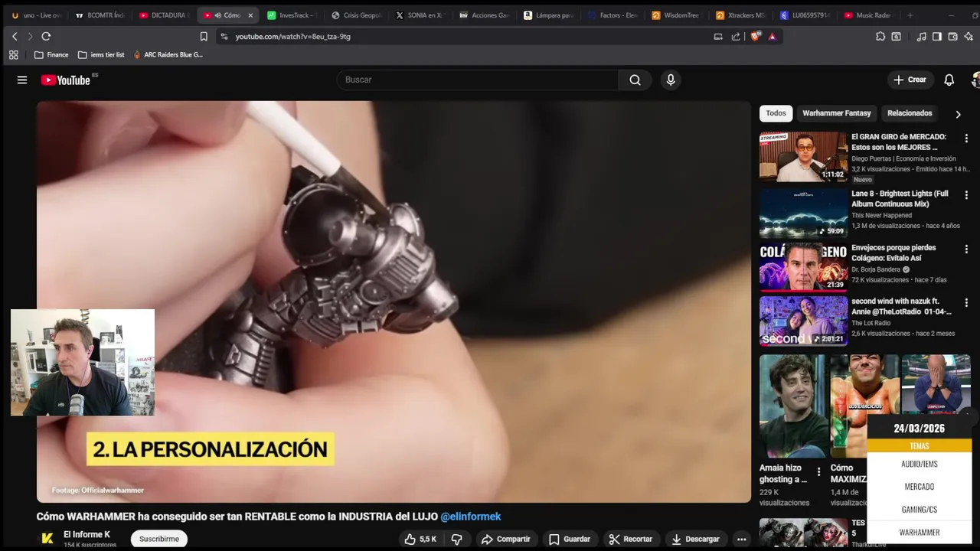
Task: Click El Informe K channel avatar
Action: pos(47,538)
